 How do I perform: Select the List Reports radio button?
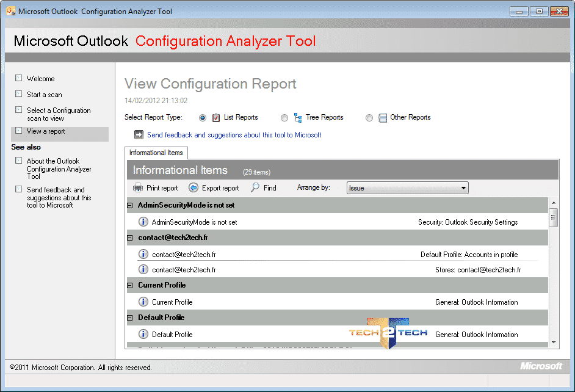click(x=203, y=118)
